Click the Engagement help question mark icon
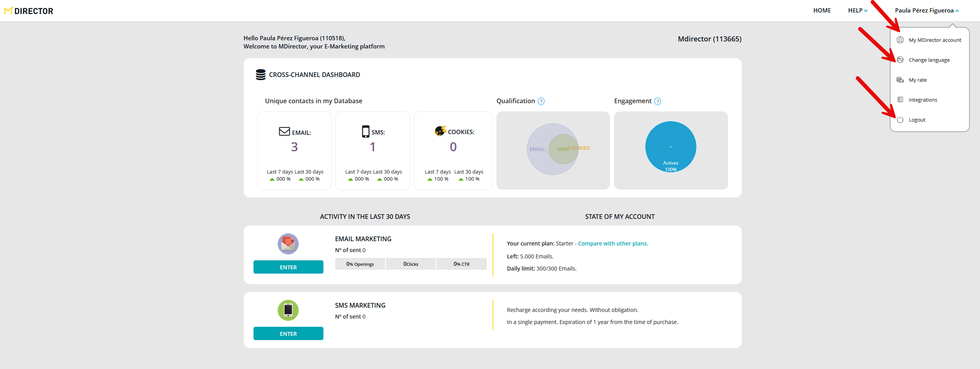The image size is (980, 369). [x=657, y=101]
